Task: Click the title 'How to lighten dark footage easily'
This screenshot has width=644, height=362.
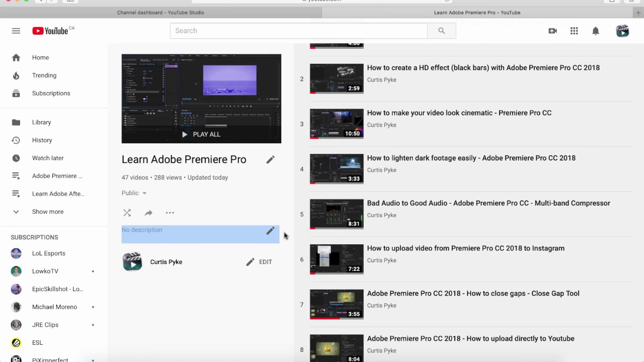Action: pyautogui.click(x=471, y=158)
